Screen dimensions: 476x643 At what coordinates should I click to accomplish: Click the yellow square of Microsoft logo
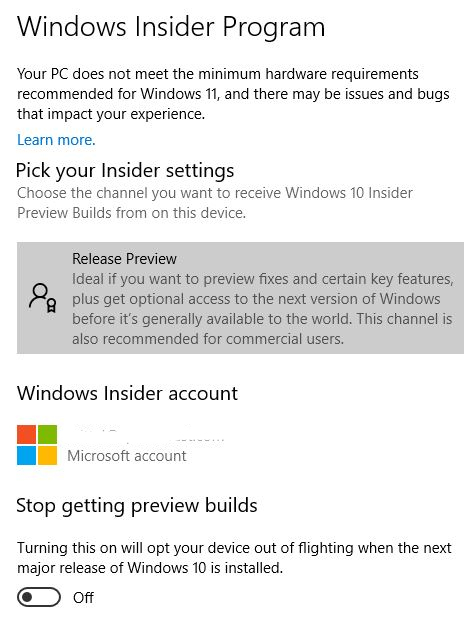point(48,456)
